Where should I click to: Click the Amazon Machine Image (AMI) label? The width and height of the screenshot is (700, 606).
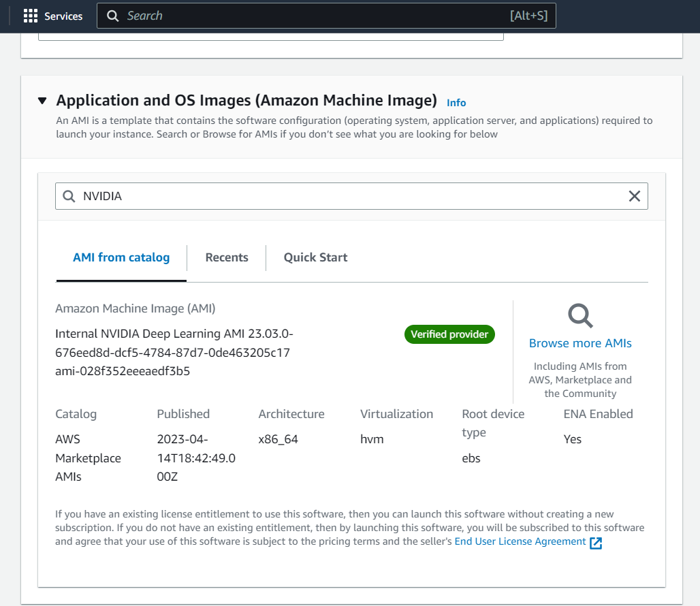click(136, 308)
